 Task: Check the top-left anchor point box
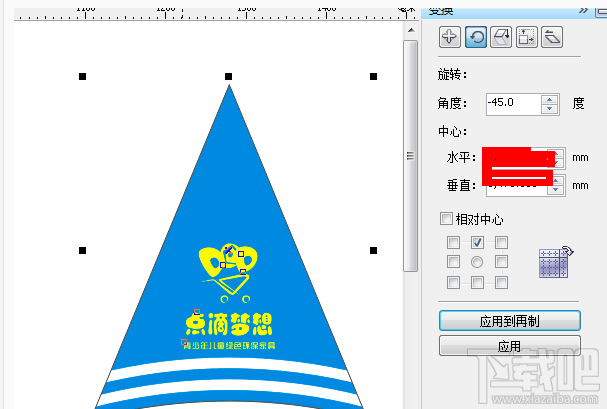coord(453,243)
